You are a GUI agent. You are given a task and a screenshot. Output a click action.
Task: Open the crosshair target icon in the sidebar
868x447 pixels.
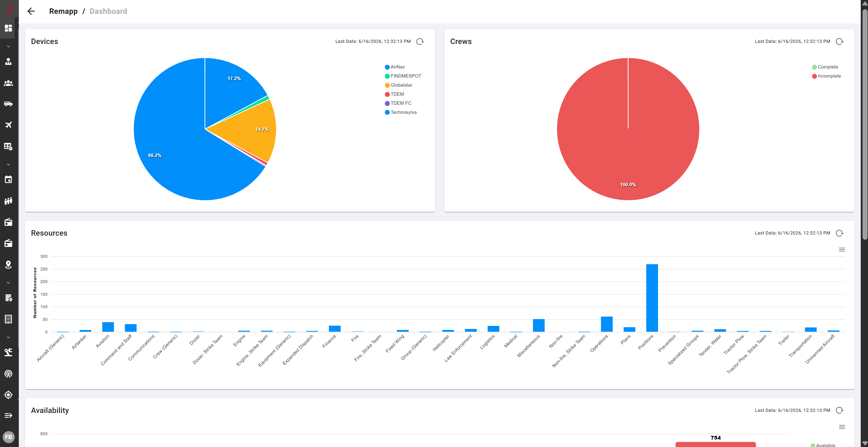tap(8, 394)
